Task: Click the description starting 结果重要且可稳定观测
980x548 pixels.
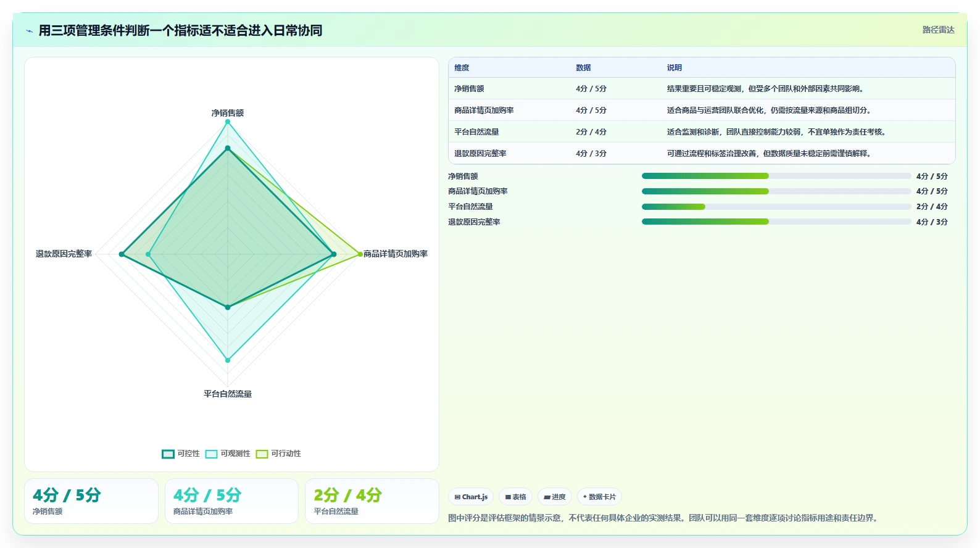Action: pos(766,89)
